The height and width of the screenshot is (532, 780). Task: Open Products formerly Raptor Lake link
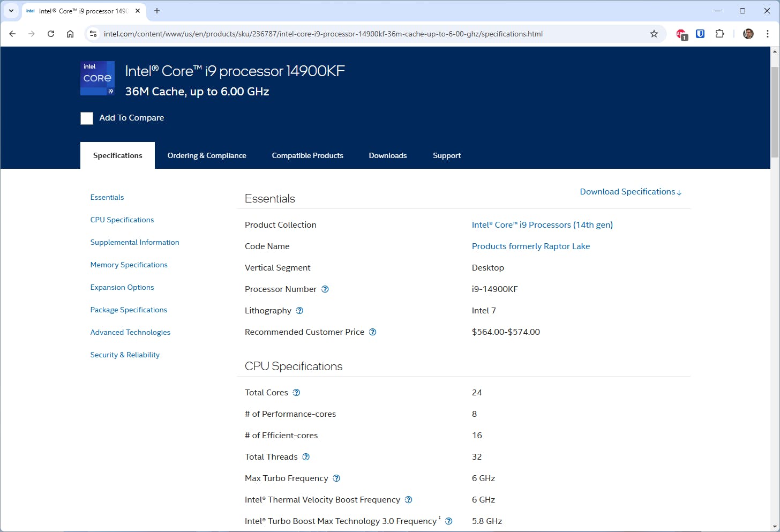tap(531, 246)
